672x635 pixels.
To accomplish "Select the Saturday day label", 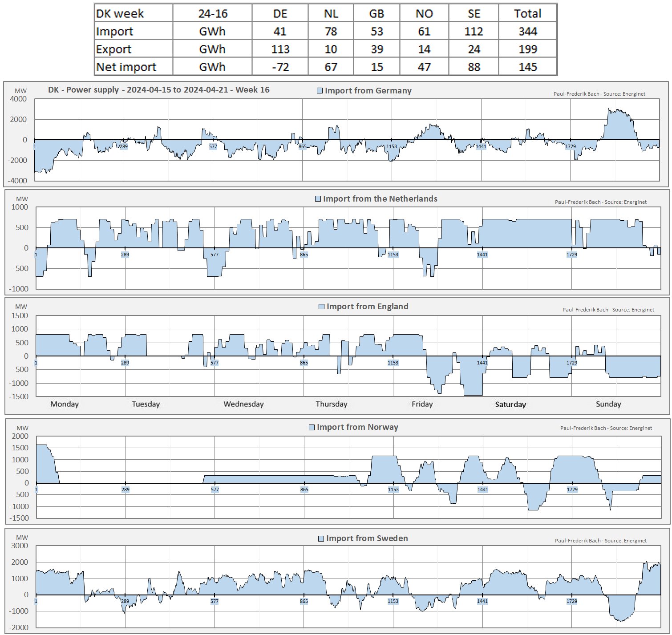I will click(510, 404).
